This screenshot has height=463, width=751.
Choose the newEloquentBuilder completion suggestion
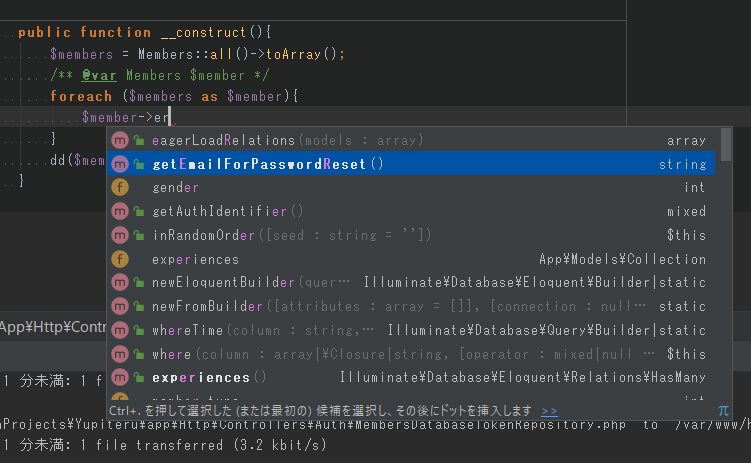[224, 283]
